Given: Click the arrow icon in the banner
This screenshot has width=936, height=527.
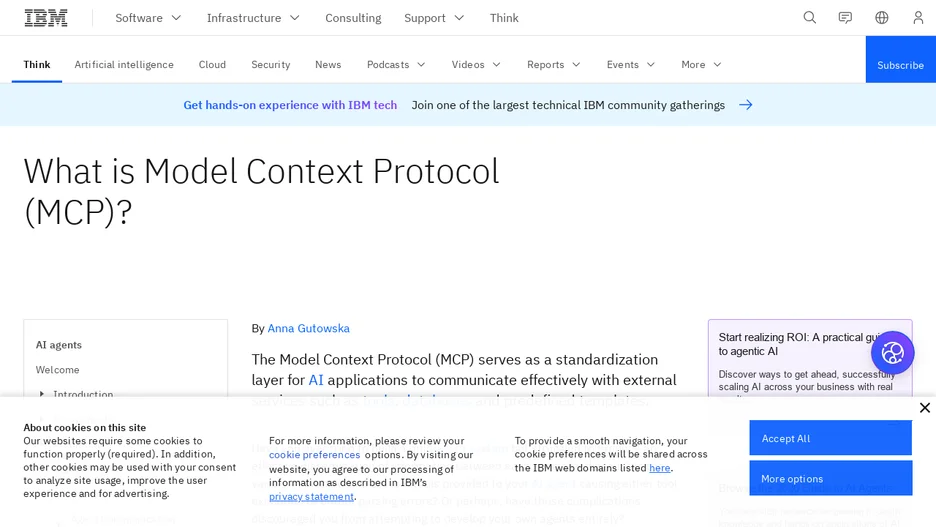Looking at the screenshot, I should point(746,105).
